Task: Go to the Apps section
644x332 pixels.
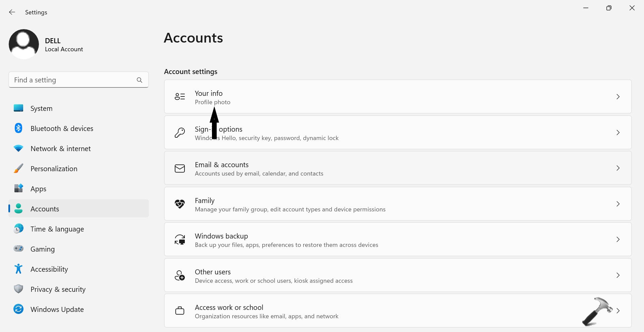Action: pos(38,189)
